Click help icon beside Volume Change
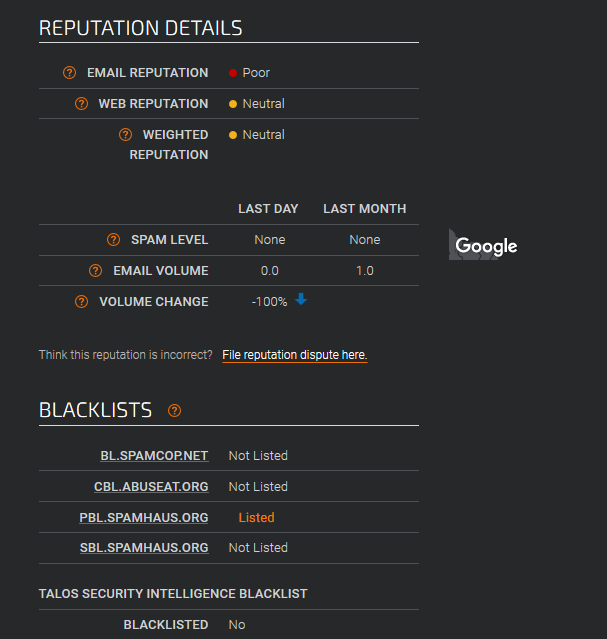607x639 pixels. click(82, 302)
